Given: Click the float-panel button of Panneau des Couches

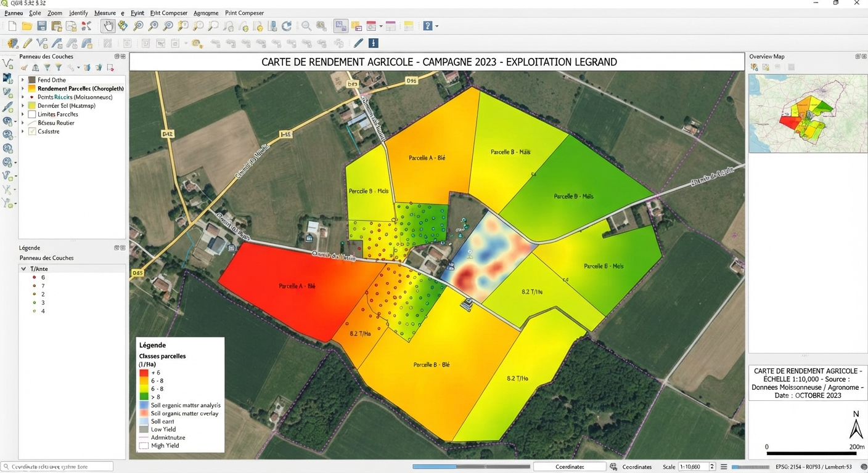Looking at the screenshot, I should click(x=117, y=57).
